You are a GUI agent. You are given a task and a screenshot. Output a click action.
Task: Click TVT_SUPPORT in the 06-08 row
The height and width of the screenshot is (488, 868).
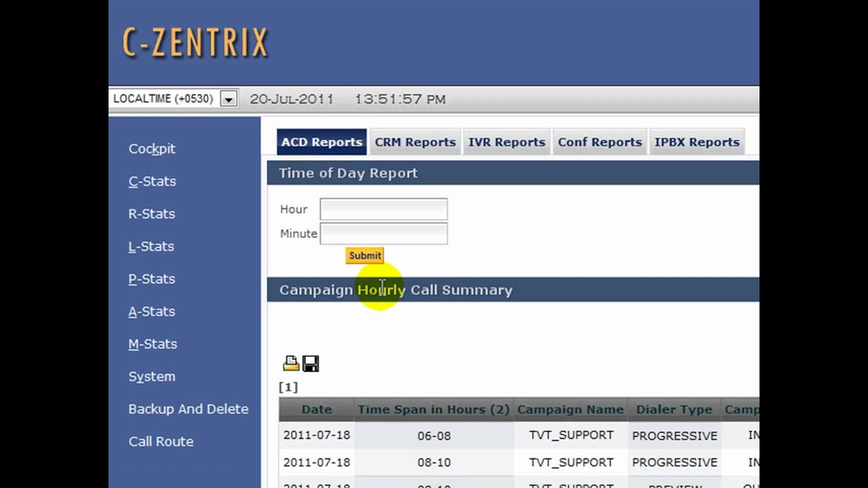click(x=571, y=435)
